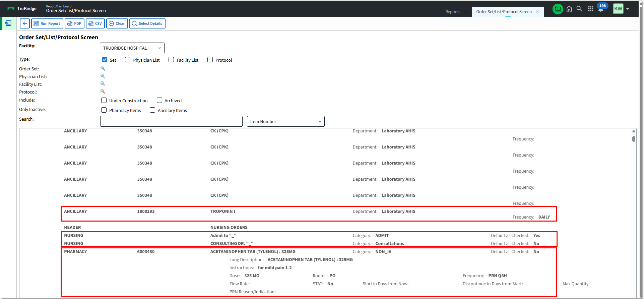This screenshot has height=300, width=644.
Task: Check Ancillary Items inactive filter
Action: [152, 110]
